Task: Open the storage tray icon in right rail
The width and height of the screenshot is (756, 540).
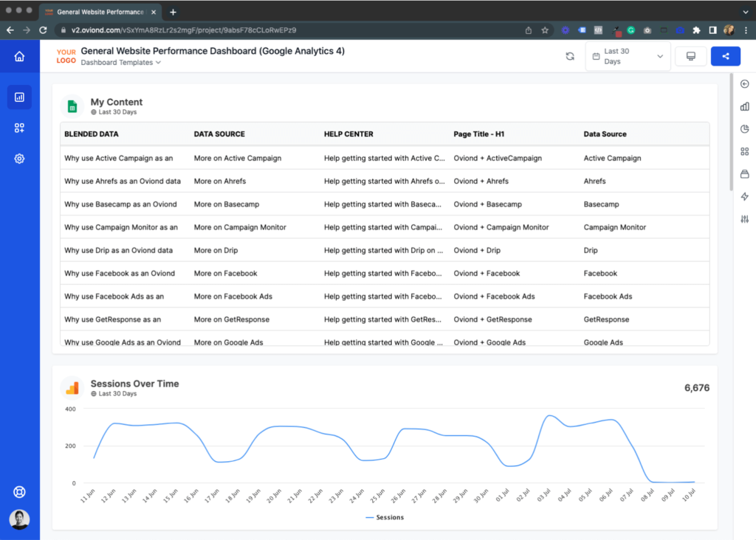Action: coord(744,174)
